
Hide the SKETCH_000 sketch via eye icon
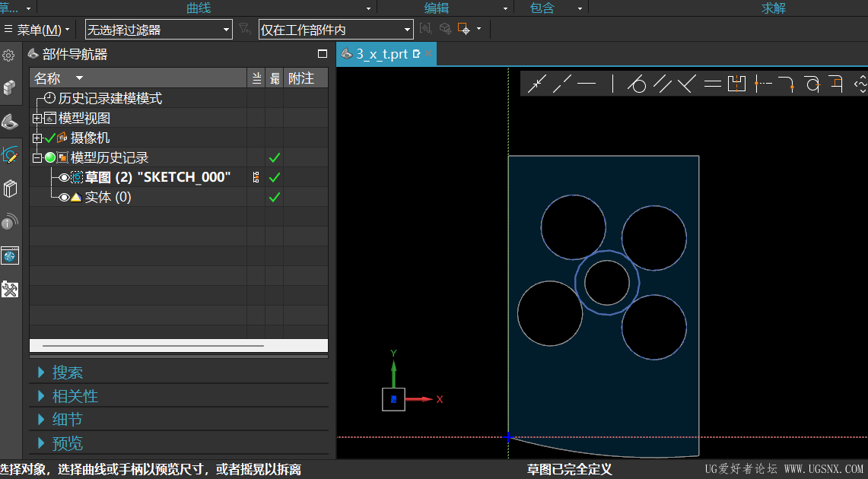tap(64, 178)
